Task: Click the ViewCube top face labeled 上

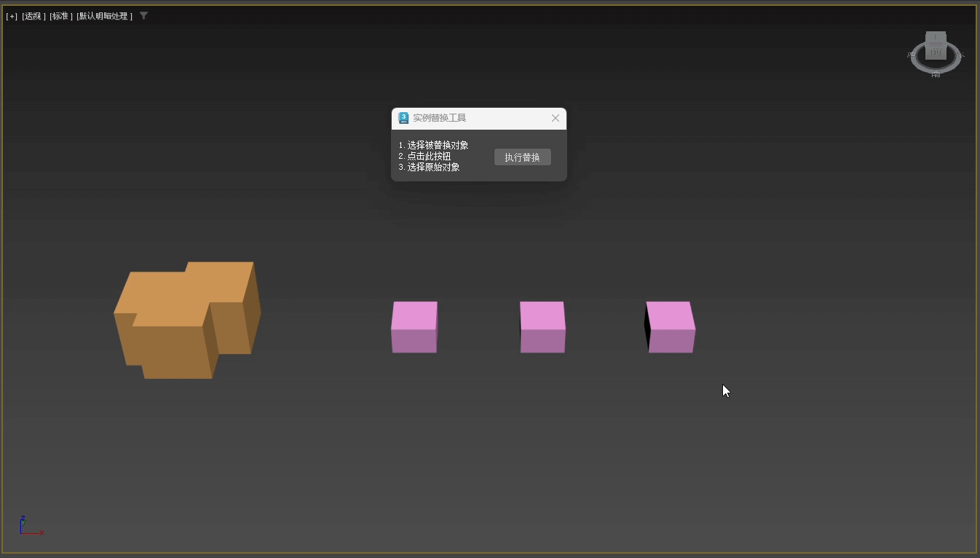Action: 936,37
